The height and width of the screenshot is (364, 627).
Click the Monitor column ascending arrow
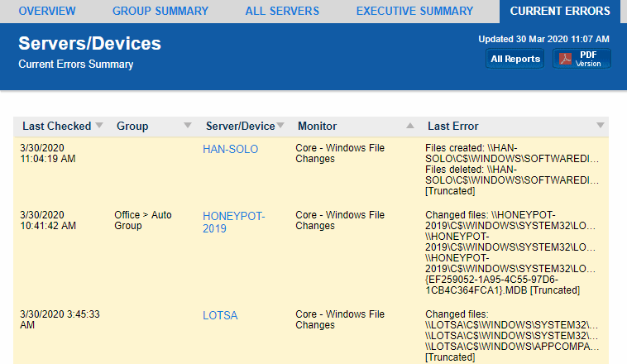[410, 126]
